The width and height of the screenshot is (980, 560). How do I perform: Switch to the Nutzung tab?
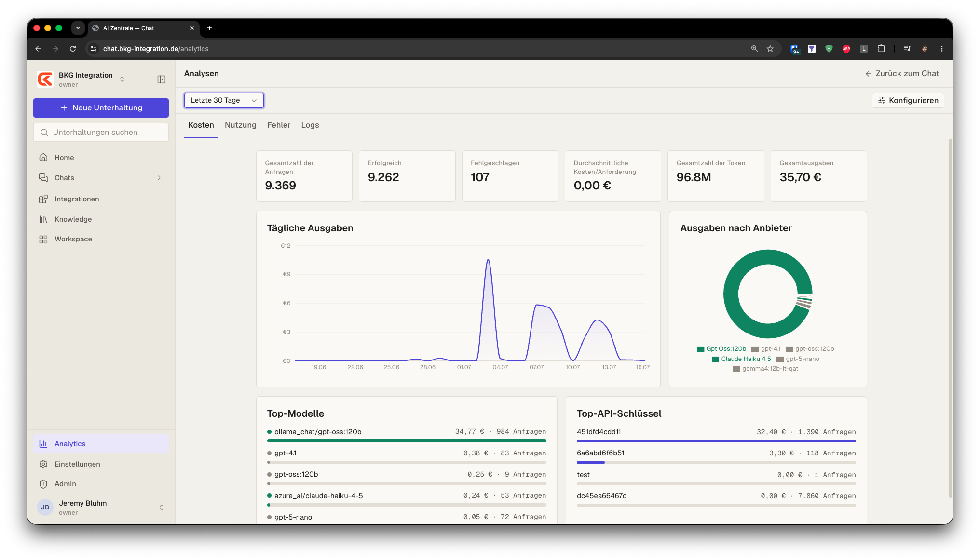(241, 125)
